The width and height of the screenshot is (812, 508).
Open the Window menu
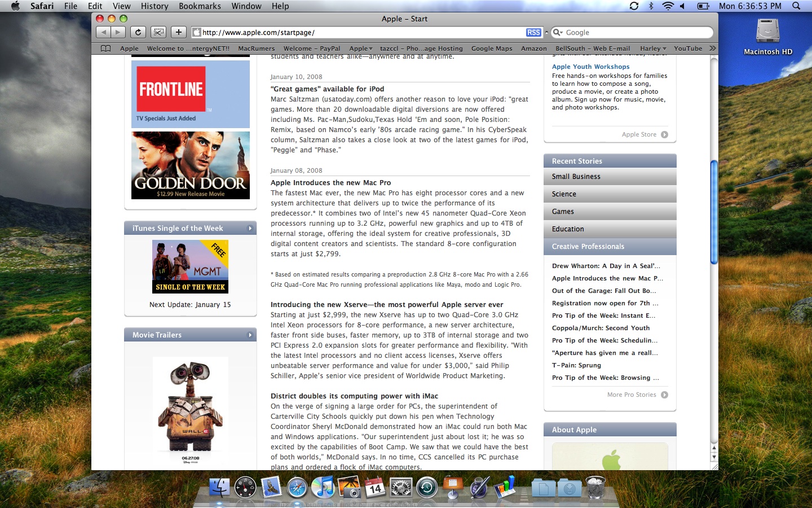click(246, 6)
